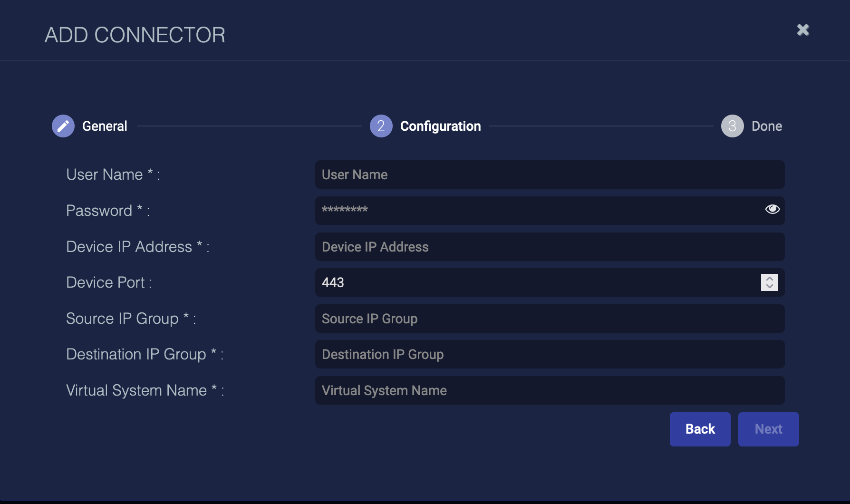Image resolution: width=850 pixels, height=504 pixels.
Task: Click the pencil icon on the General step
Action: 63,126
